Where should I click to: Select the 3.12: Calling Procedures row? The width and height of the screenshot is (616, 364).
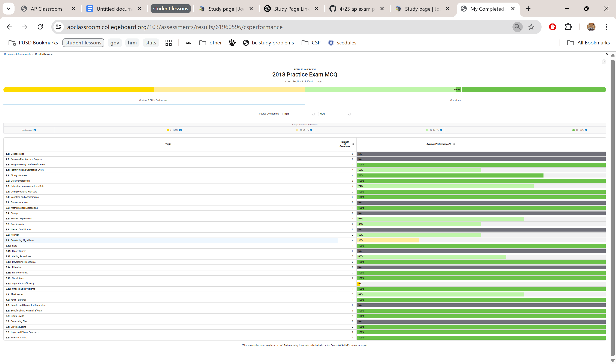[x=304, y=256]
